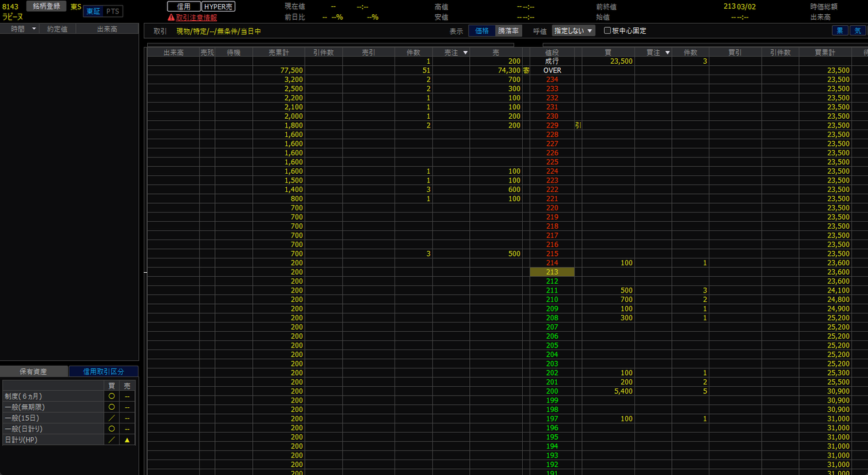Screen dimensions: 868x475
Task: Click the 気 button at top right
Action: pos(858,31)
